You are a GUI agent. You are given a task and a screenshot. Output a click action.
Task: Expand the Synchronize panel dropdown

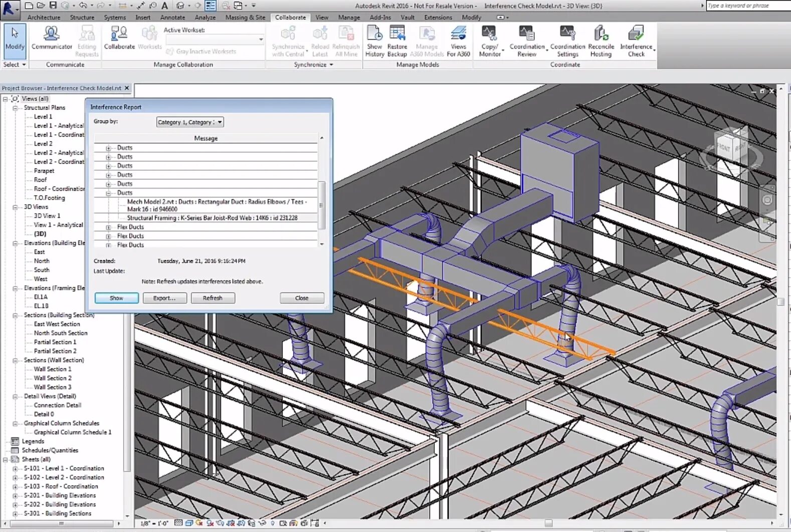(x=314, y=65)
